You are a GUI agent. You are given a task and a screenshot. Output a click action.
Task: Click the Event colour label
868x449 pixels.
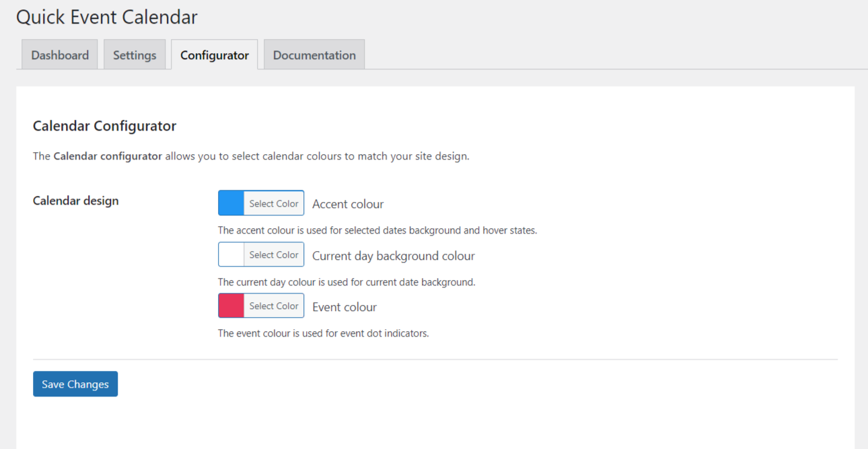[x=345, y=307]
